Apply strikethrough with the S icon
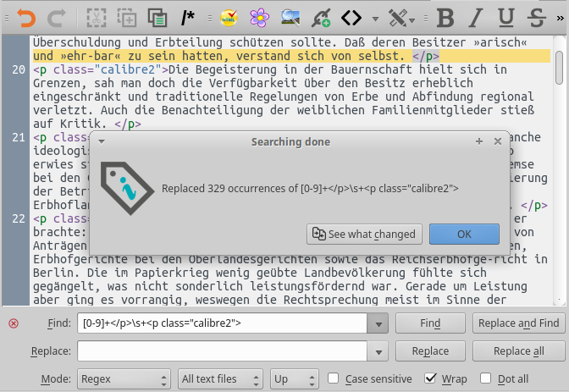 [537, 18]
